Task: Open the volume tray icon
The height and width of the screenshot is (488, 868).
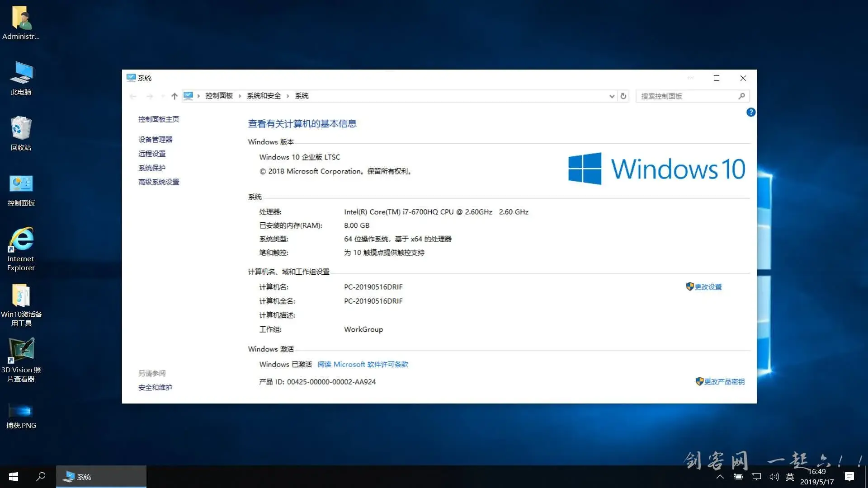Action: click(774, 477)
